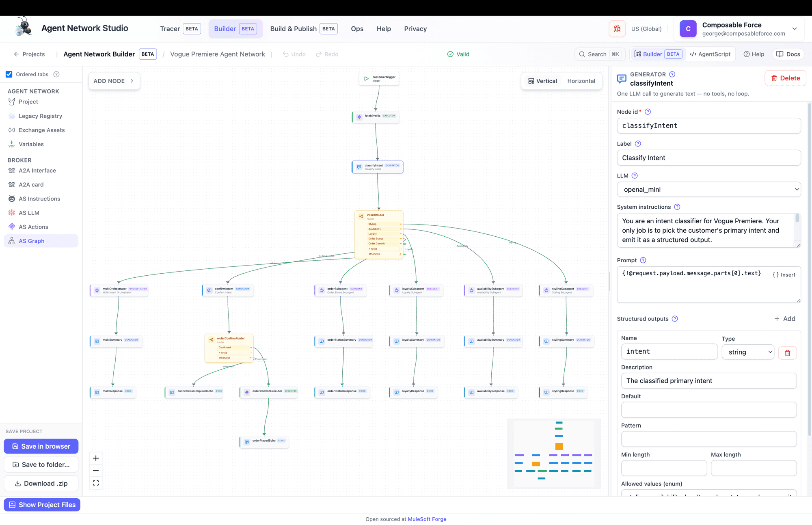Screen dimensions: 812x525
Task: Expand the ADD NODE menu
Action: tap(114, 81)
